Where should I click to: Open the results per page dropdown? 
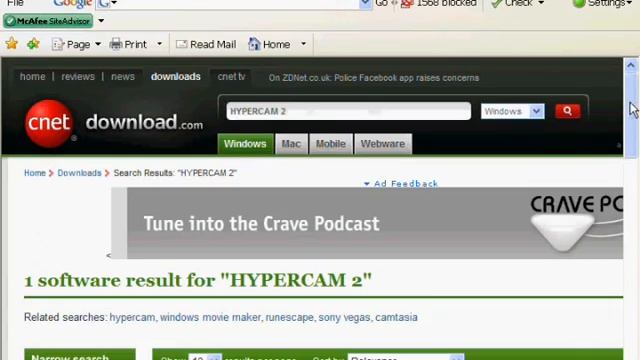[205, 358]
